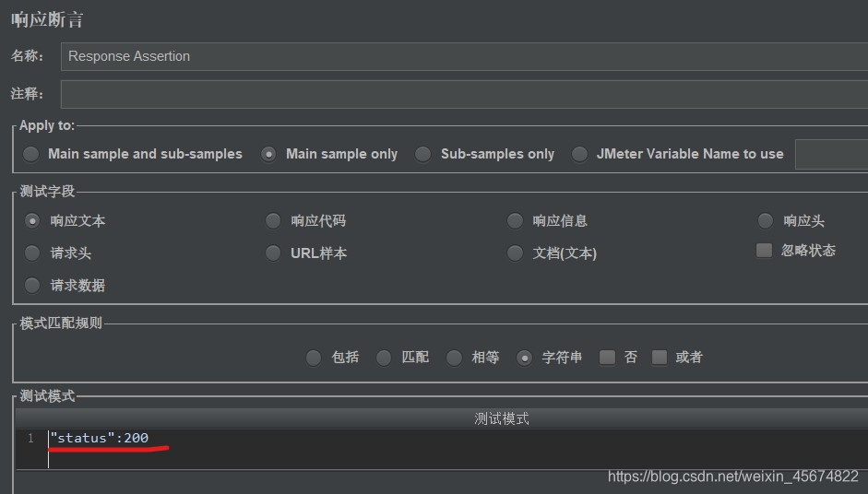Choose 响应头 radio button
The height and width of the screenshot is (494, 868).
pos(765,220)
